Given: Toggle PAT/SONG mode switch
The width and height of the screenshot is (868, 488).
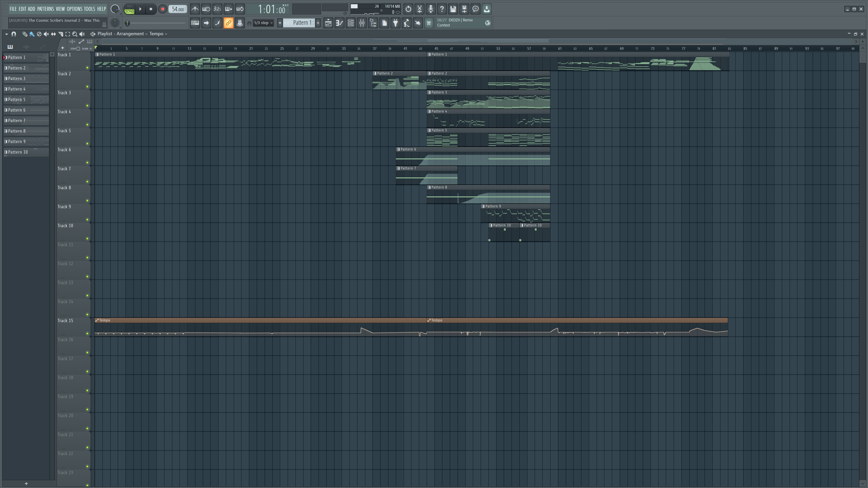Looking at the screenshot, I should pyautogui.click(x=129, y=9).
